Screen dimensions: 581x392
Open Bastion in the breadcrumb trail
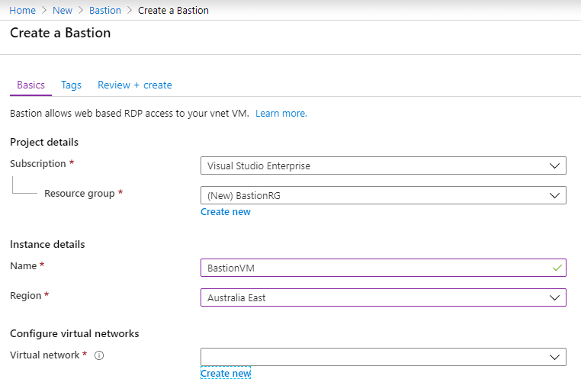point(105,11)
